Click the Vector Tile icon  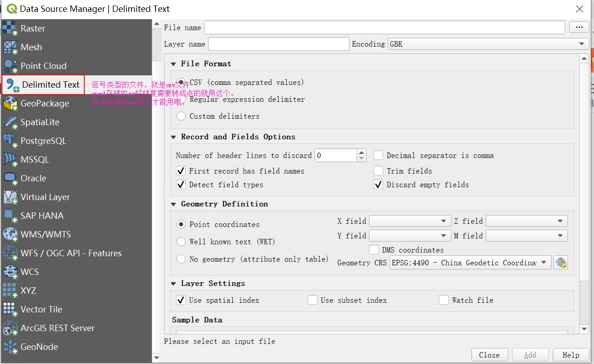point(10,309)
